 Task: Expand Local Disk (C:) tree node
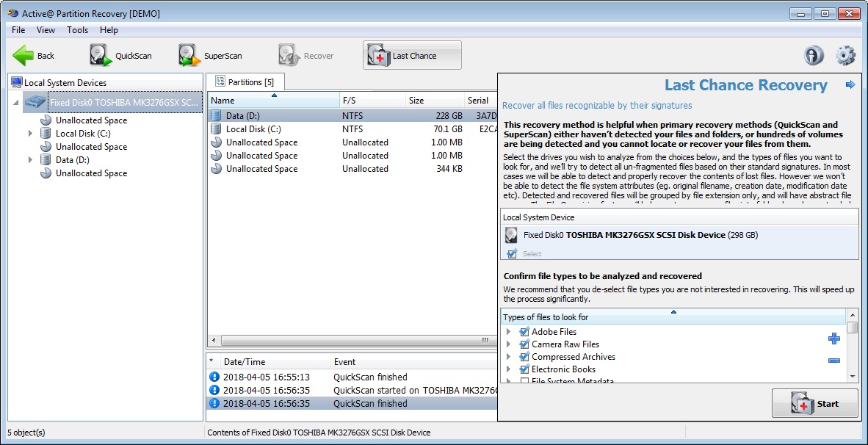click(x=31, y=134)
